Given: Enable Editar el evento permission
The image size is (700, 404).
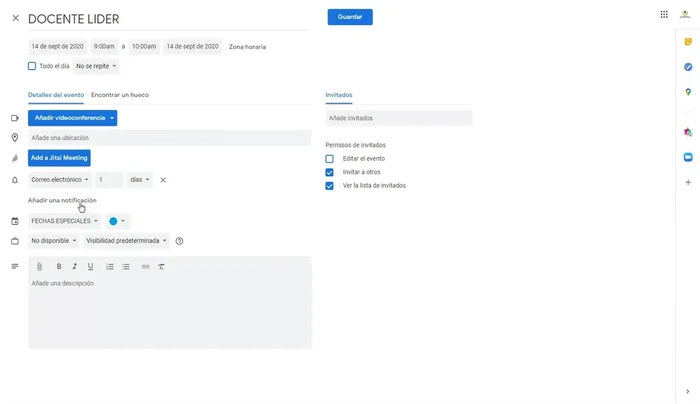Looking at the screenshot, I should pyautogui.click(x=329, y=159).
